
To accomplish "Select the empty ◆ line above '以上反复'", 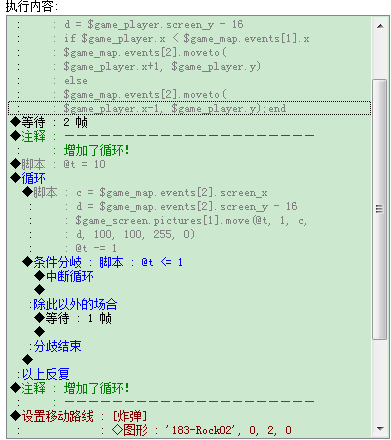I will (27, 360).
